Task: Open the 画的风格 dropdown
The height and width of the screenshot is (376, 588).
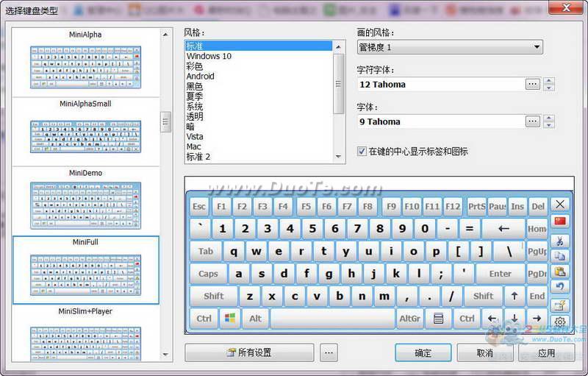Action: (x=450, y=47)
